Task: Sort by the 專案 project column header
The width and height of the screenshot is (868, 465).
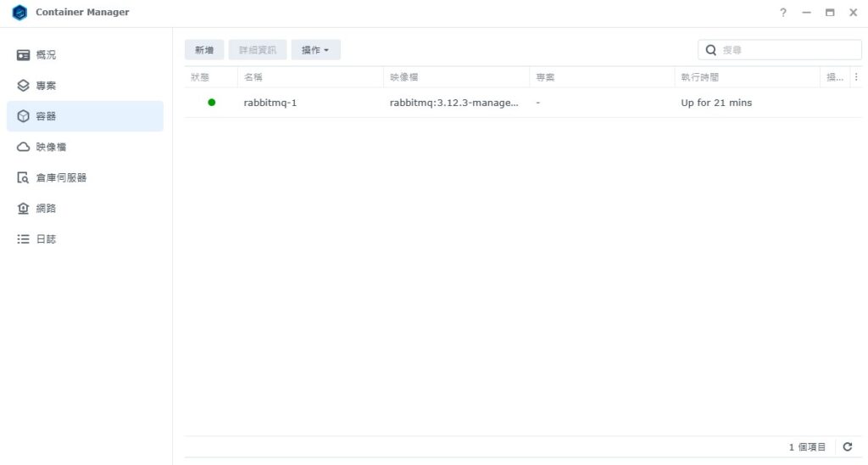Action: pos(602,77)
